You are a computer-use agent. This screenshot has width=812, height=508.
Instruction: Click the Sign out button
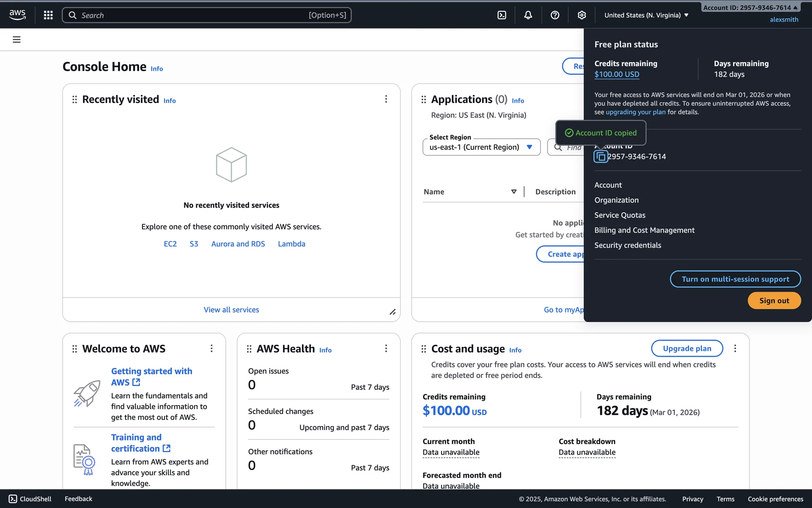point(774,301)
